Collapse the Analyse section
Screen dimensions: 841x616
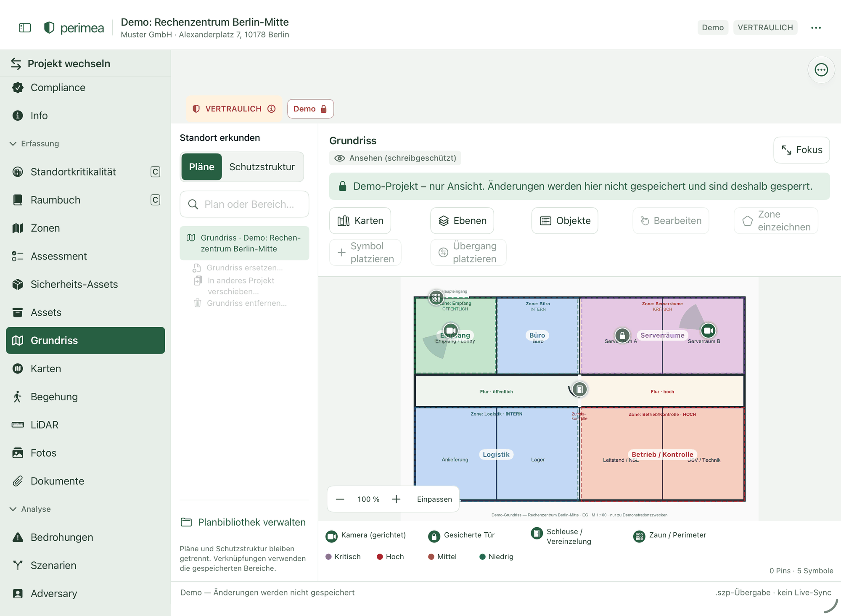[30, 509]
